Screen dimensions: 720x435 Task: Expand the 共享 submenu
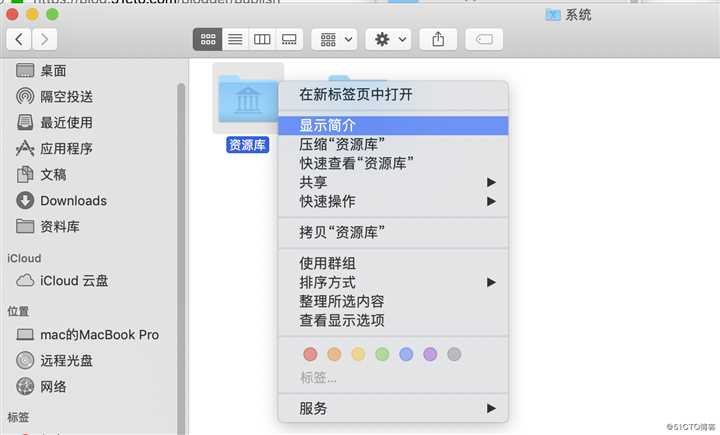tap(393, 182)
